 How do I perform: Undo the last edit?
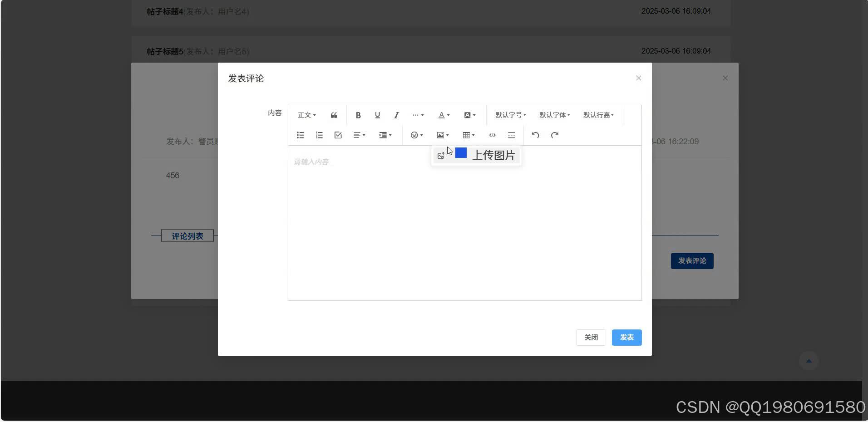point(535,135)
